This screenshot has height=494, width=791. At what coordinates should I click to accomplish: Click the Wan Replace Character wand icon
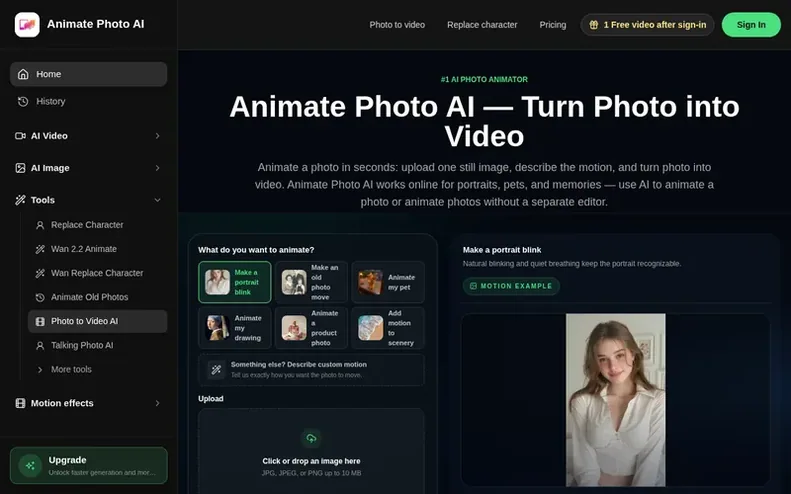point(40,273)
